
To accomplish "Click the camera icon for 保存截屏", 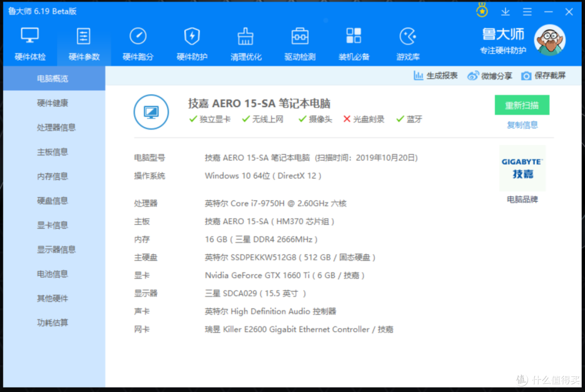I will click(x=526, y=76).
